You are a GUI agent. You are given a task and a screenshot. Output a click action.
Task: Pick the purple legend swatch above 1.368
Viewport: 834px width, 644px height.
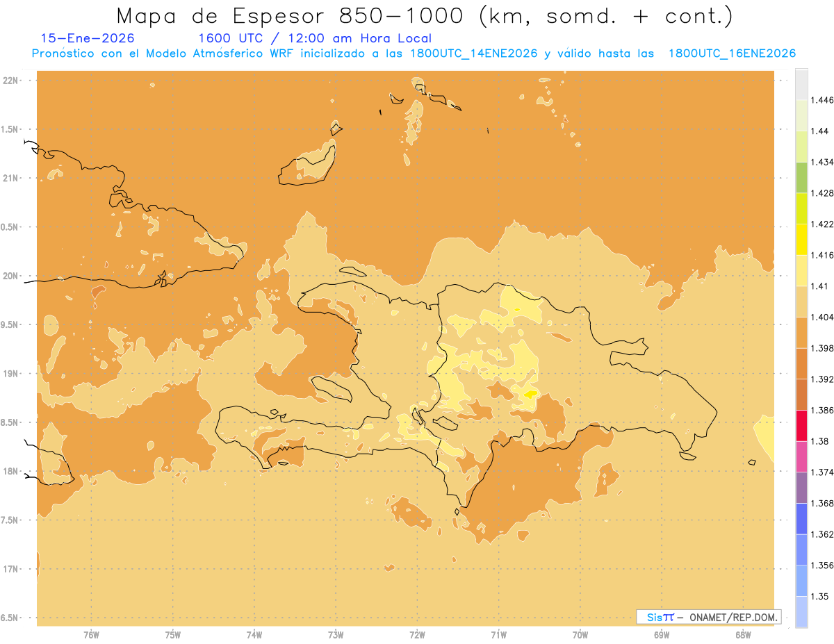coord(801,488)
